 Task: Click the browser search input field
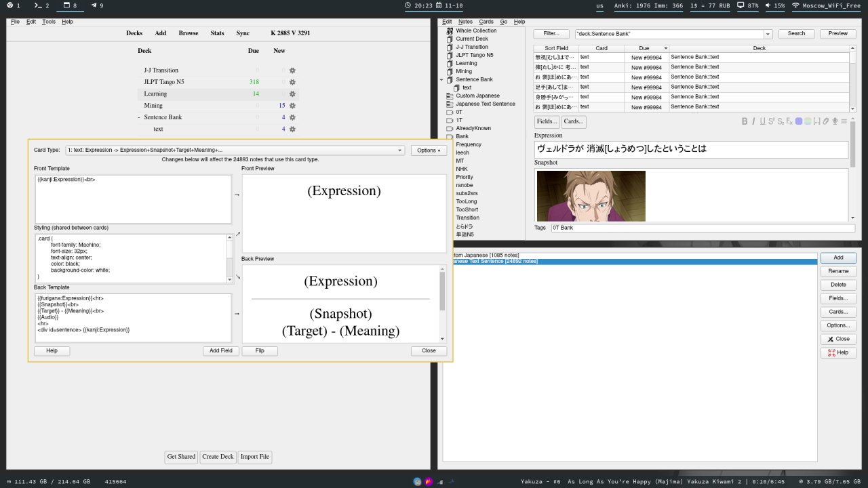coord(669,34)
